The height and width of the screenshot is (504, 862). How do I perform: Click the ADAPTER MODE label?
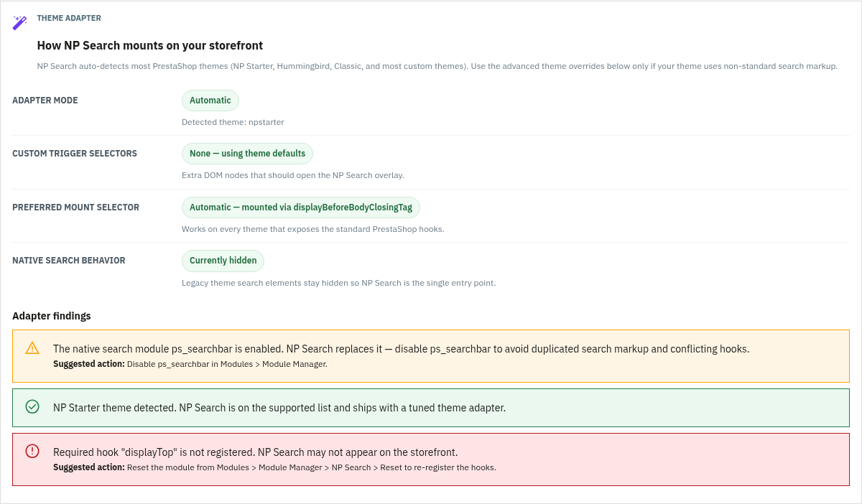[45, 101]
